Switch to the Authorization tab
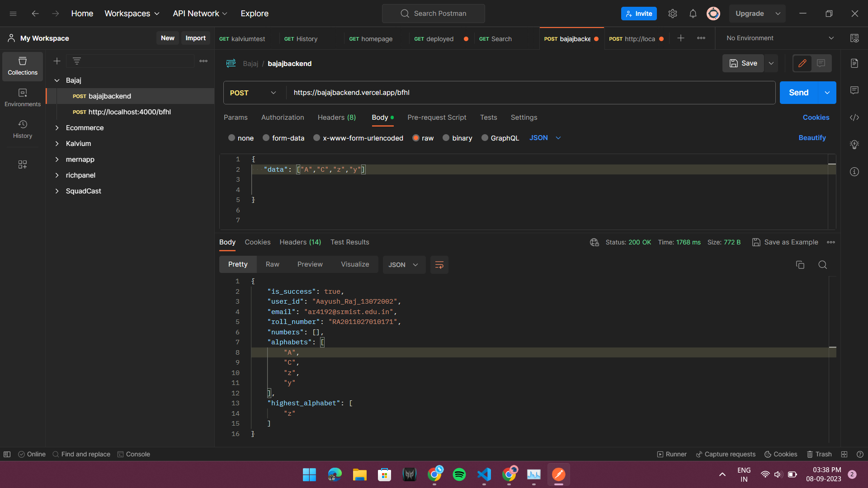Screen dimensions: 868x488 (282, 117)
